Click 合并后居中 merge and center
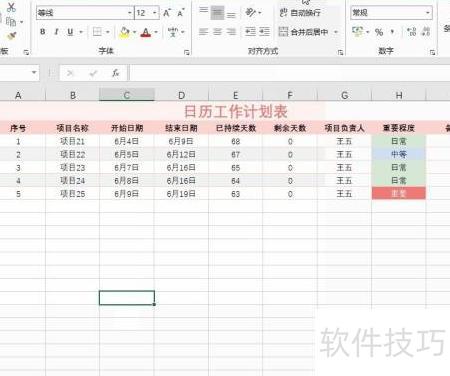 pyautogui.click(x=303, y=32)
